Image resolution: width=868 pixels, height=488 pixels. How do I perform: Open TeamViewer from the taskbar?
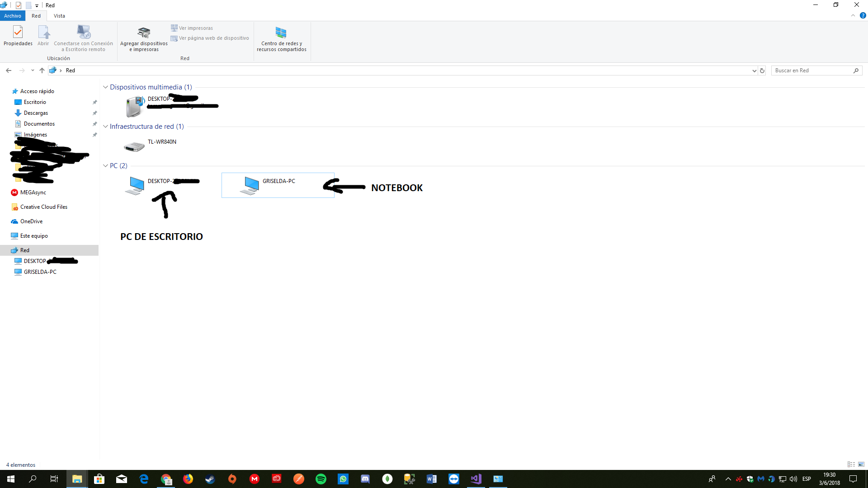coord(454,479)
